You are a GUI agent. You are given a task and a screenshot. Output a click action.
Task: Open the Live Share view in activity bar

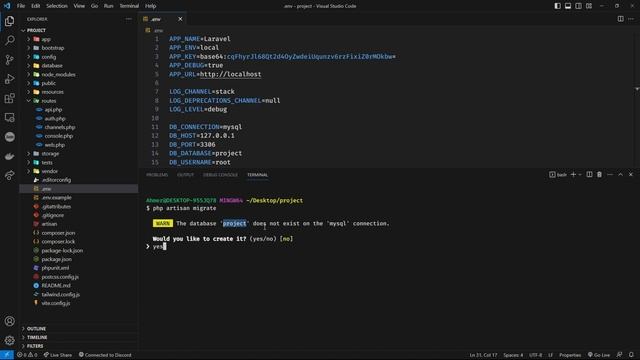pyautogui.click(x=9, y=176)
